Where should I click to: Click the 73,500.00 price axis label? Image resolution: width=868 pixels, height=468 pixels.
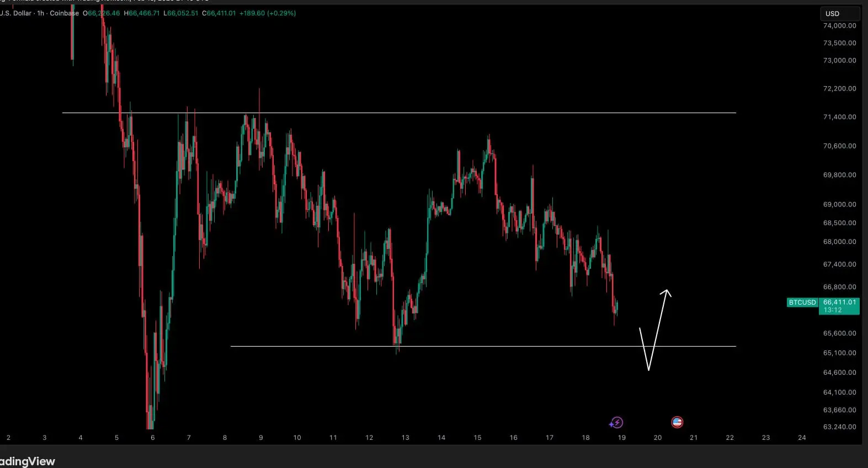pyautogui.click(x=839, y=43)
